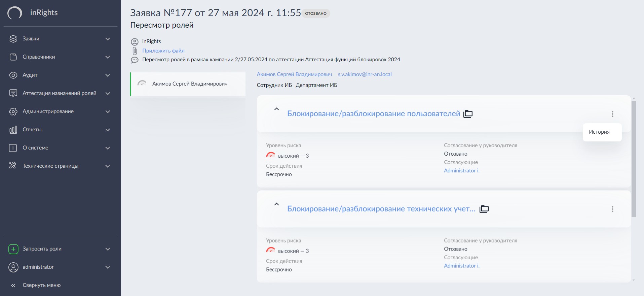
Task: Open Аттестация назначений ролей menu item
Action: click(x=59, y=93)
